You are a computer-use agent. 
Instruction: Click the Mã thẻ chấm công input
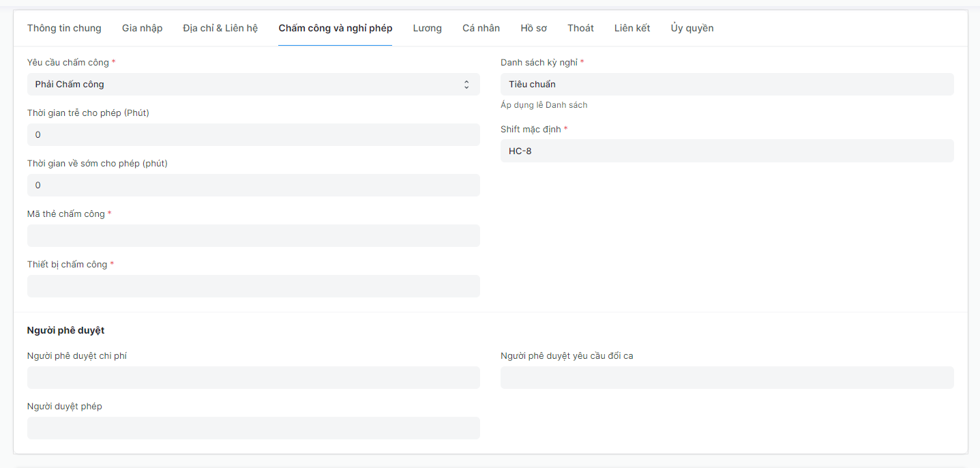coord(253,236)
